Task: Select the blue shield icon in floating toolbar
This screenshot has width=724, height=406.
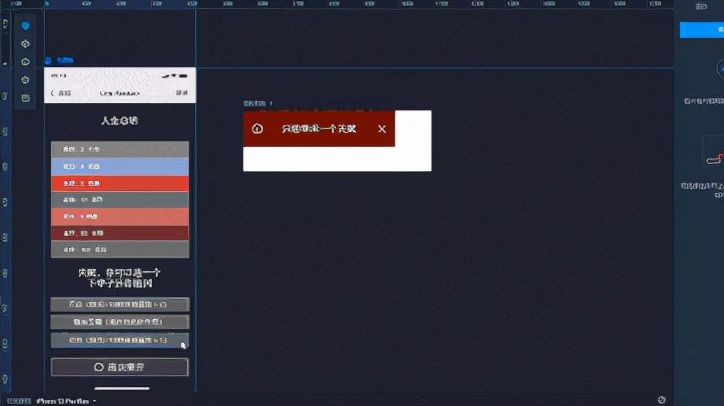Action: (25, 26)
